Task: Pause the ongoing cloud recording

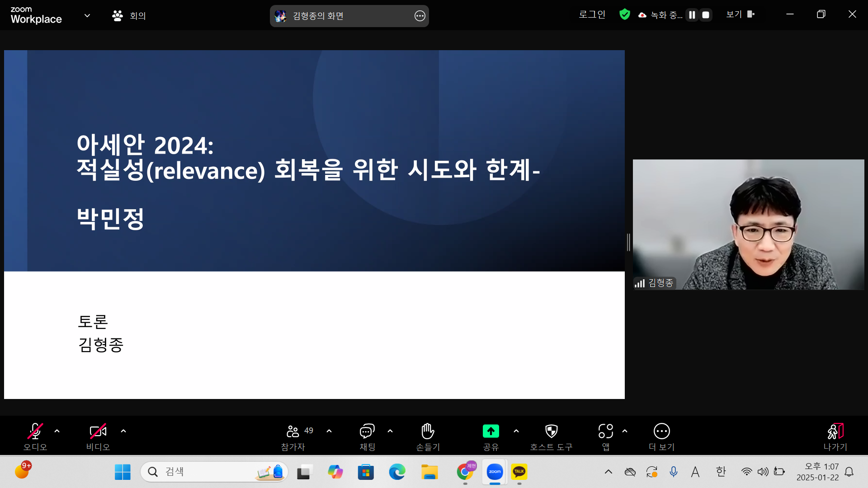Action: (692, 14)
